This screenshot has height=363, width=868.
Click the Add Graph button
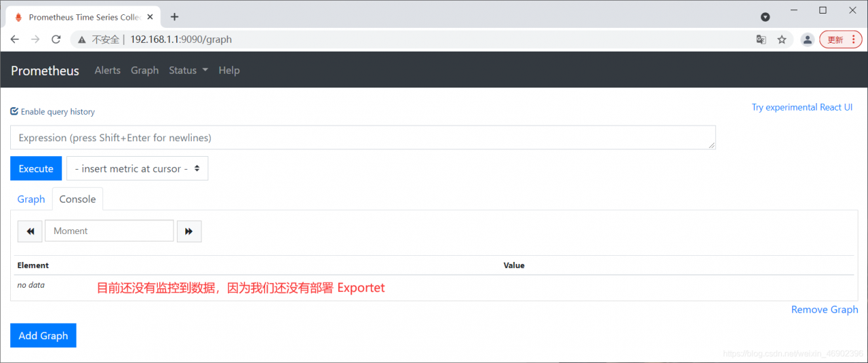click(x=43, y=335)
